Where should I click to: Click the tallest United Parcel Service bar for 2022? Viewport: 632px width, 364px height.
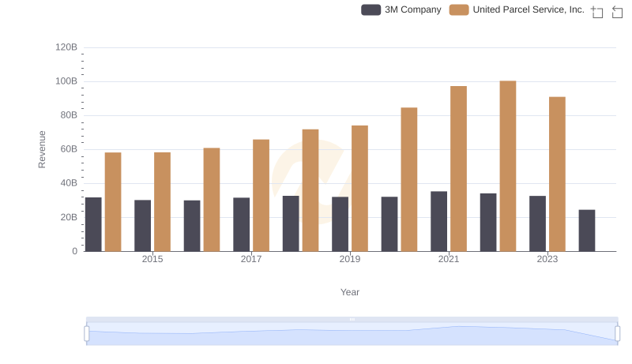(508, 166)
